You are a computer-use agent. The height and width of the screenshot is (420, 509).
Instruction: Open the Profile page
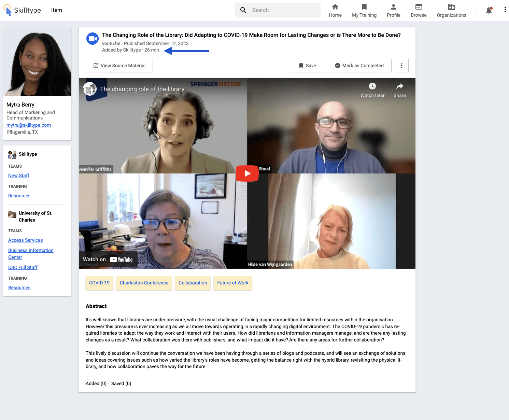point(394,11)
